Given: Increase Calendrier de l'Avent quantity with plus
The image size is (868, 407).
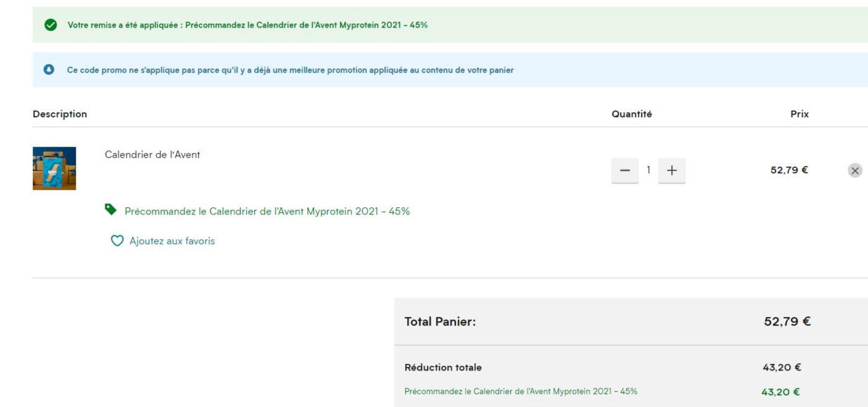Looking at the screenshot, I should coord(672,170).
